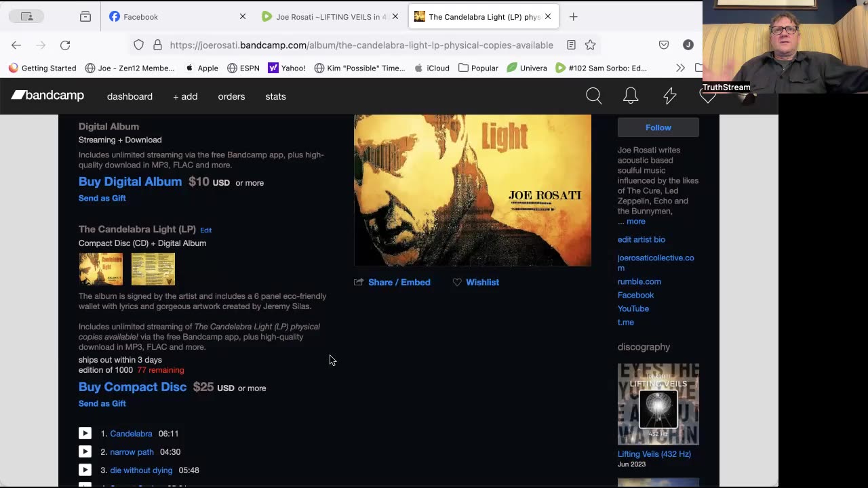Viewport: 868px width, 488px height.
Task: Open the Yahoo! bookmark
Action: click(x=287, y=68)
